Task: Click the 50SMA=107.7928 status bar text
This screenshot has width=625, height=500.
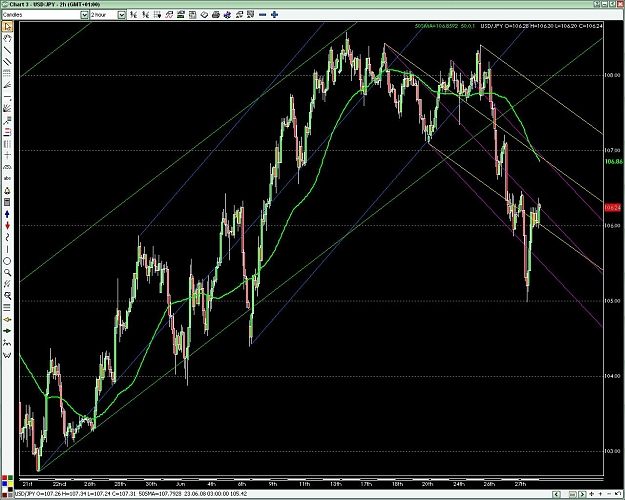Action: [x=159, y=494]
